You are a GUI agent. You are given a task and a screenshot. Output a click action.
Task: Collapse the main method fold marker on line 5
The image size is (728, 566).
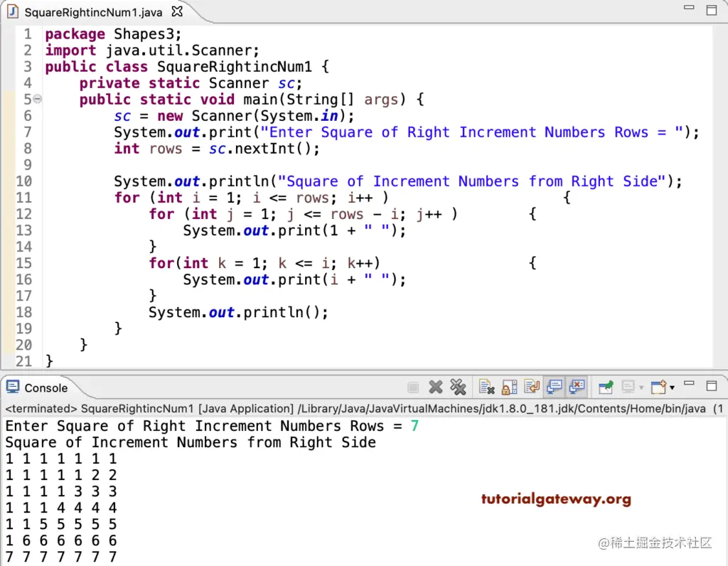37,98
